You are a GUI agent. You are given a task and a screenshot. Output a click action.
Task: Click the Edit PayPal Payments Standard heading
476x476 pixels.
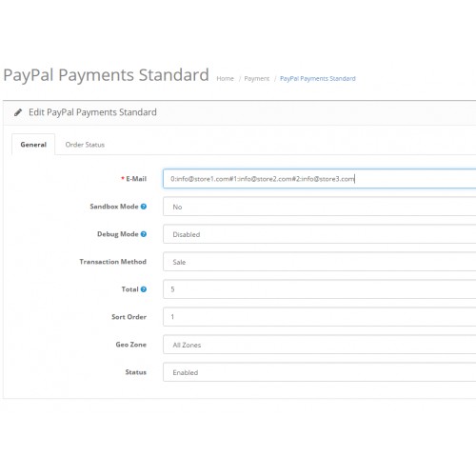pyautogui.click(x=92, y=112)
